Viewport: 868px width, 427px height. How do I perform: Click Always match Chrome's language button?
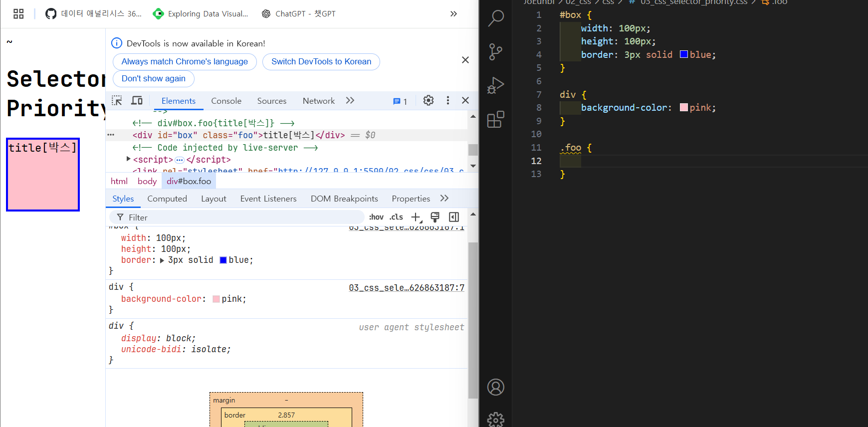(185, 62)
